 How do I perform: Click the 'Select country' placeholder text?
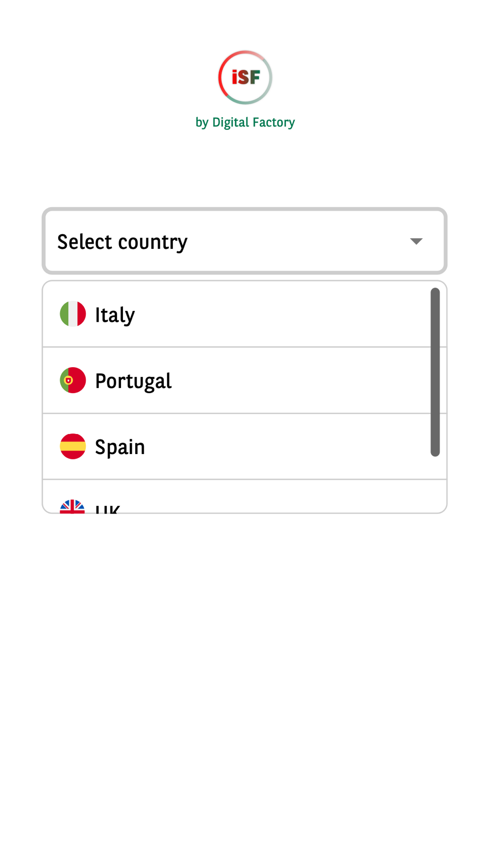coord(122,242)
